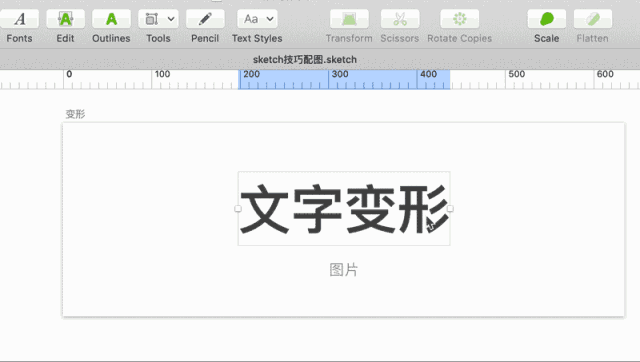Select the 图片 text label

pos(344,270)
